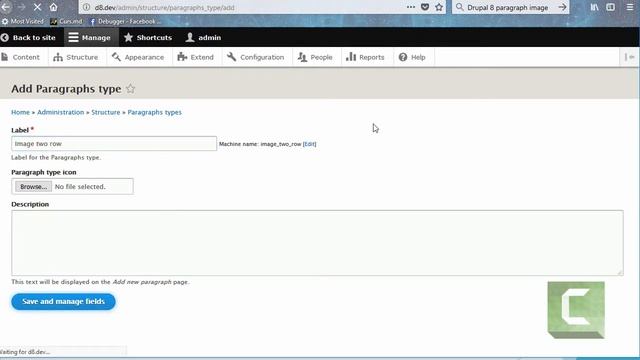This screenshot has width=640, height=360.
Task: Show site information icon in address bar
Action: point(86,7)
